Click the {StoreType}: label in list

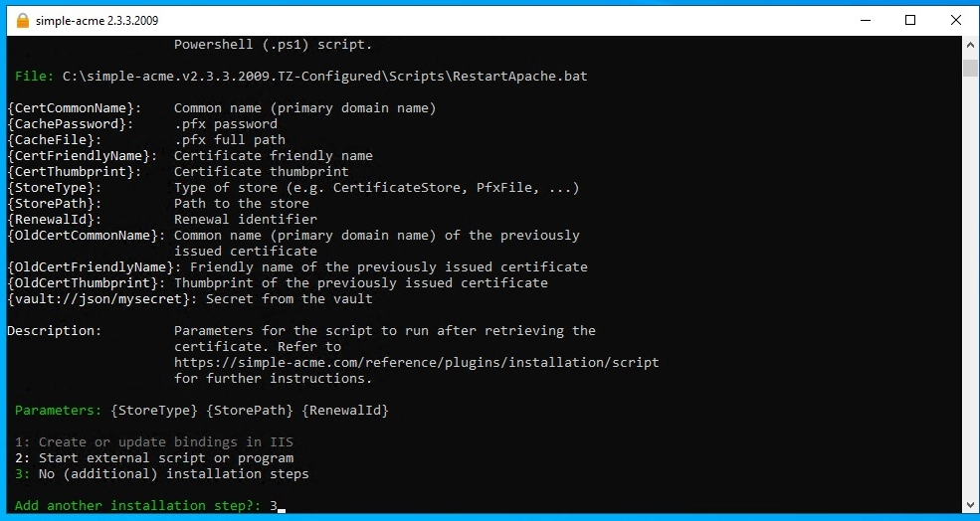55,187
